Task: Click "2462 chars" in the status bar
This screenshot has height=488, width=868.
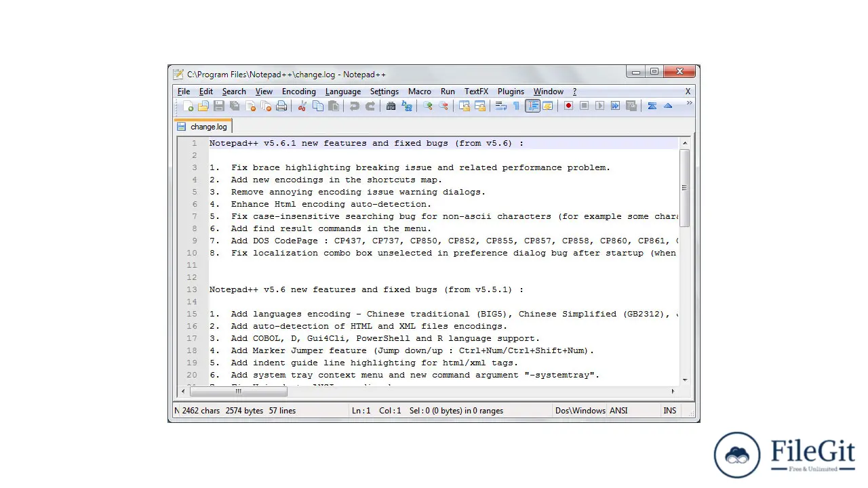Action: click(x=201, y=411)
